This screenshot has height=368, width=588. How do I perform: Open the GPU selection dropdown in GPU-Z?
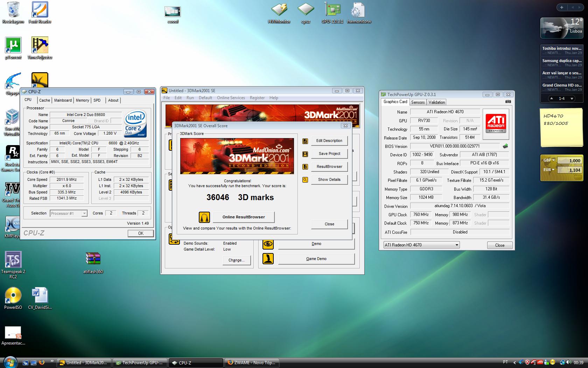tap(421, 245)
